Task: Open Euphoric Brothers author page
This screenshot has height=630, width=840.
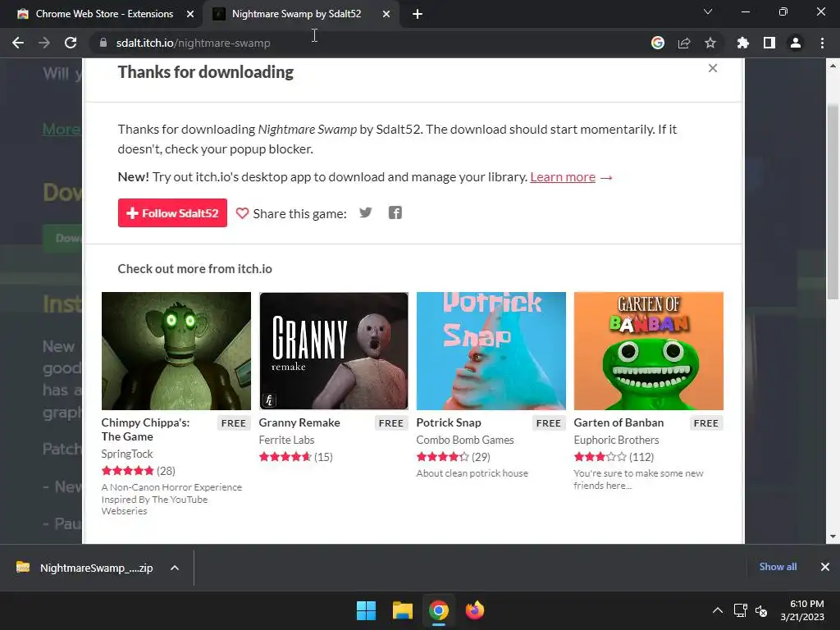Action: coord(617,440)
